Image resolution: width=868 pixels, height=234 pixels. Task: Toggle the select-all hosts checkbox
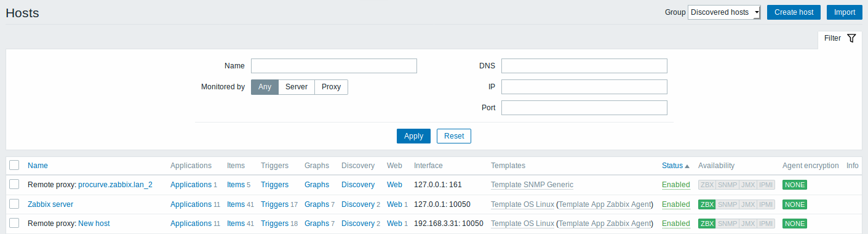[14, 165]
